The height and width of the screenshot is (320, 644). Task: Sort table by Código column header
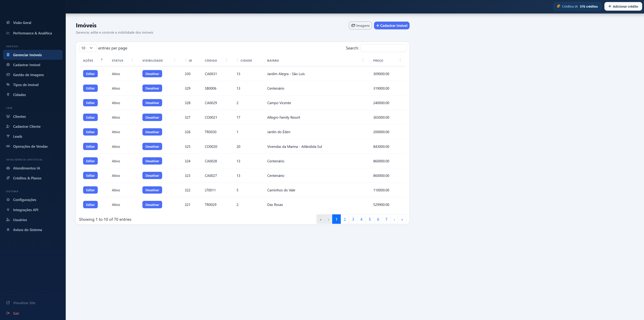pyautogui.click(x=211, y=61)
